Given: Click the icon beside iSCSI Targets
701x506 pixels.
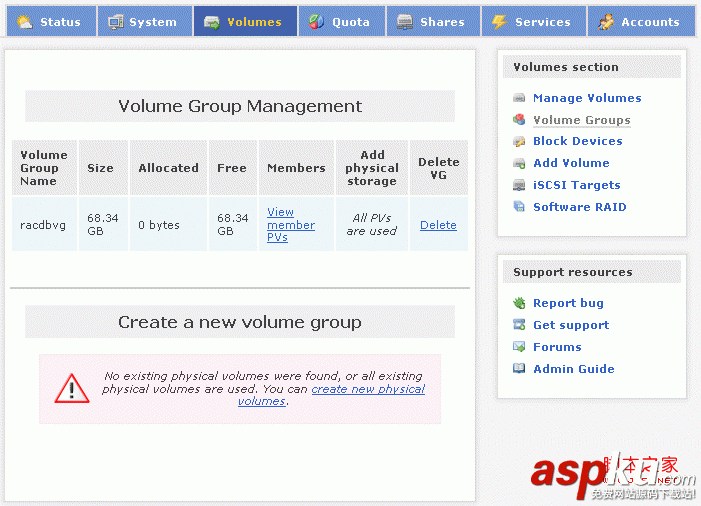Looking at the screenshot, I should (519, 185).
